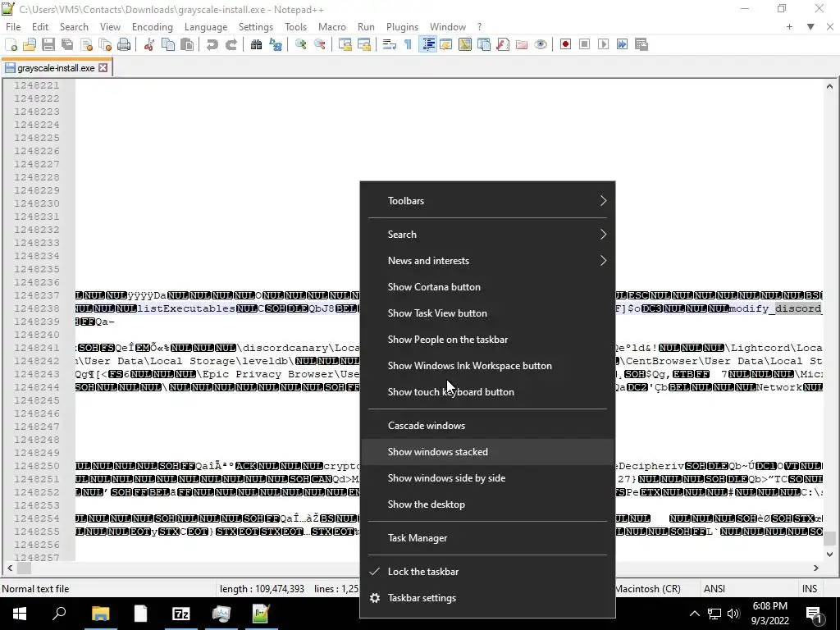Open Folder as Workspace toolbar icon
The height and width of the screenshot is (630, 840).
521,44
